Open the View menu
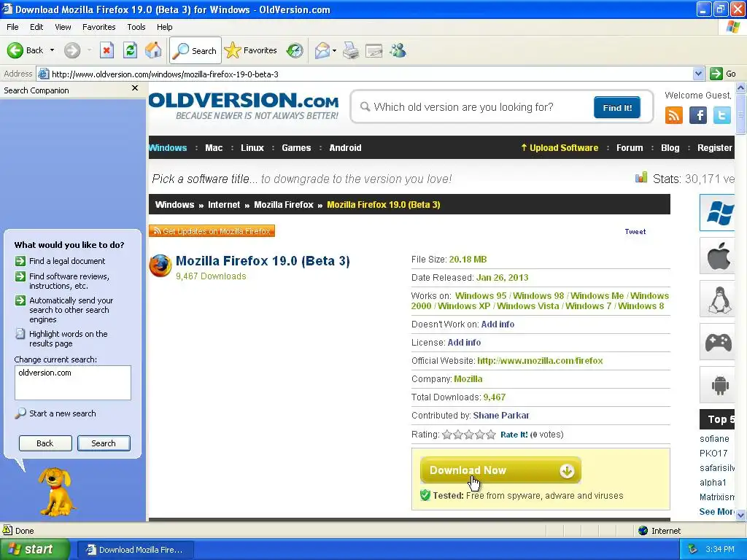This screenshot has height=560, width=747. tap(63, 27)
